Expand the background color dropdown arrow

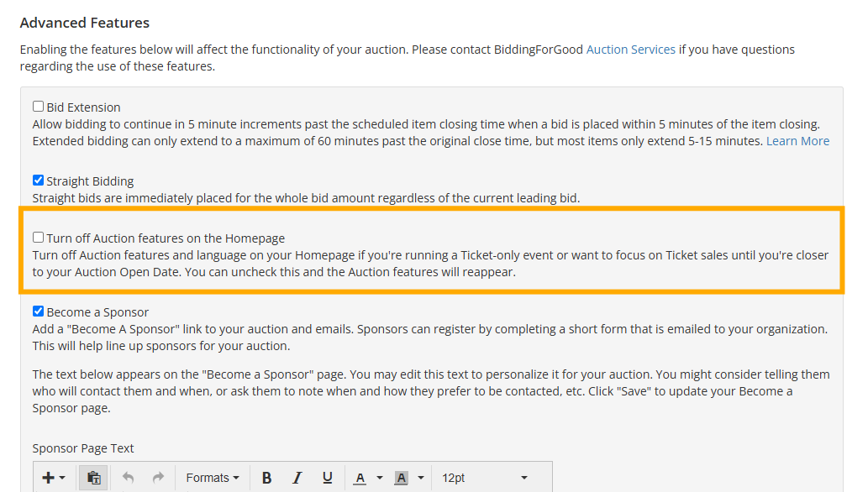click(421, 478)
